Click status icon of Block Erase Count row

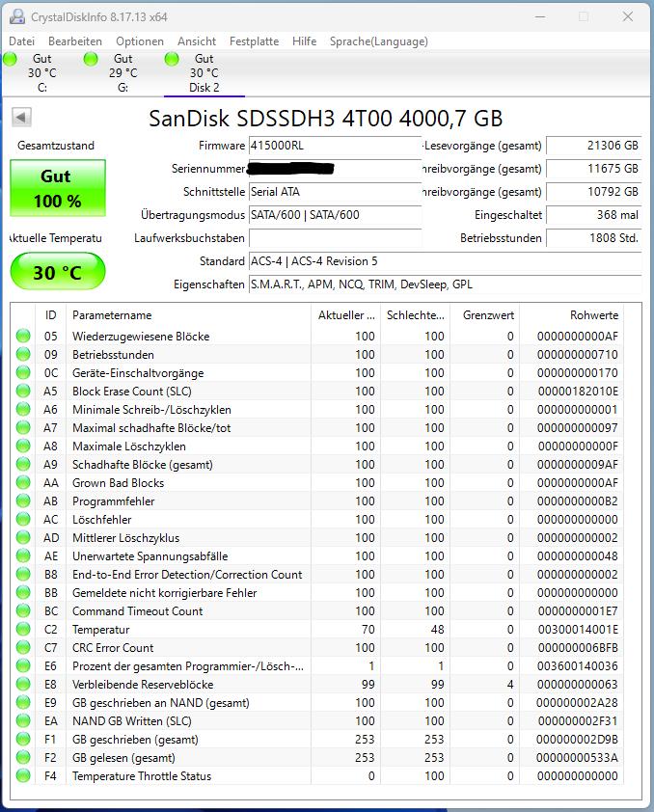[x=23, y=391]
